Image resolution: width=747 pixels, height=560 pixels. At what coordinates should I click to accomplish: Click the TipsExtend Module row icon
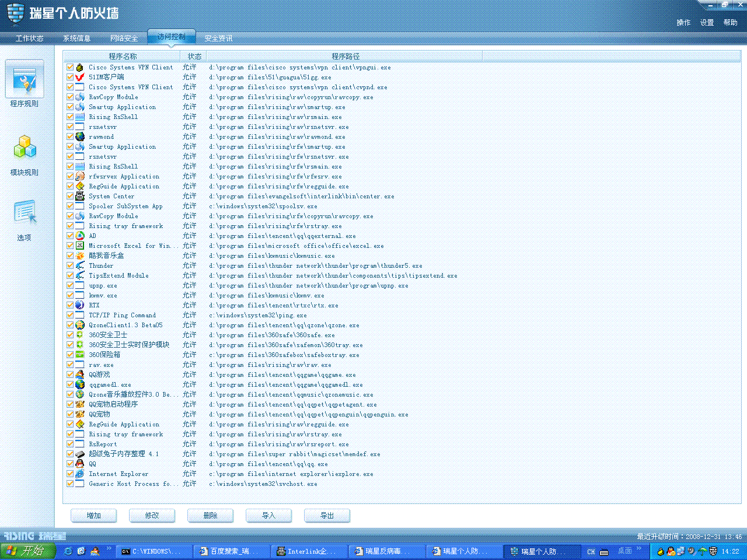pos(80,275)
